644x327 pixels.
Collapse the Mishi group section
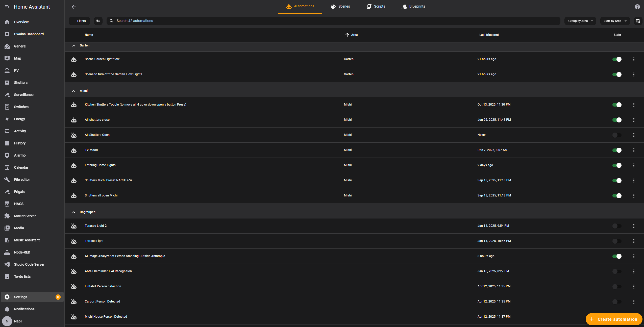(x=73, y=91)
